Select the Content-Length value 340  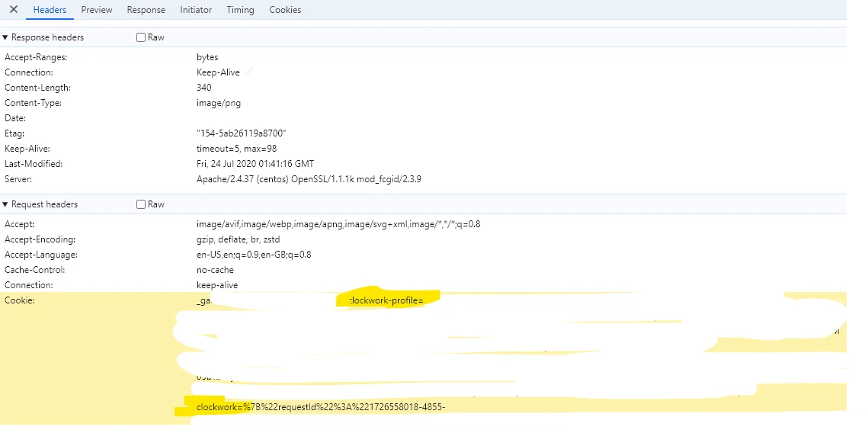tap(203, 88)
